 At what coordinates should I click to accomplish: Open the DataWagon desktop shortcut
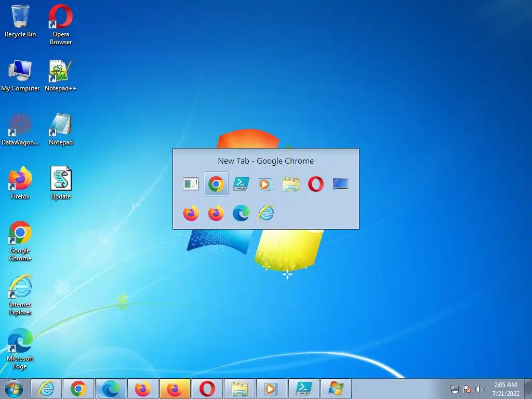20,129
